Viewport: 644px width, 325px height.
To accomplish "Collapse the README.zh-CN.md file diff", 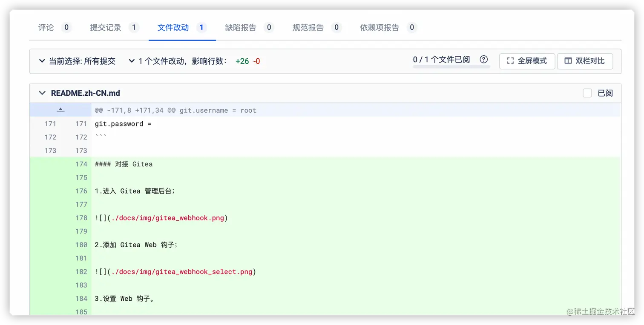I will (42, 93).
